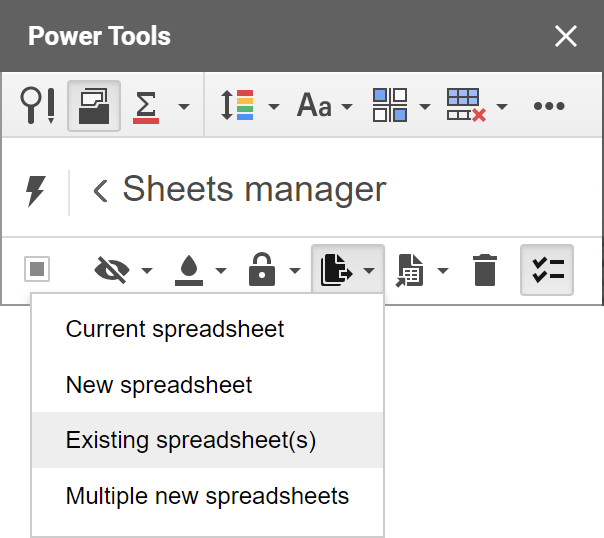The height and width of the screenshot is (538, 604).
Task: Expand the AutoSum dropdown arrow
Action: tap(184, 106)
